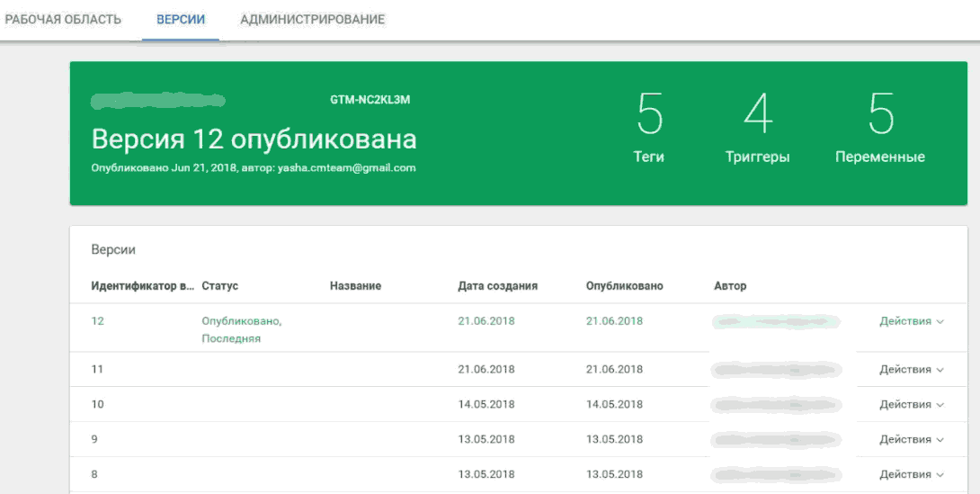980x494 pixels.
Task: Switch to the РАБОЧАЯ ОБЛАСТЬ tab
Action: tap(63, 20)
